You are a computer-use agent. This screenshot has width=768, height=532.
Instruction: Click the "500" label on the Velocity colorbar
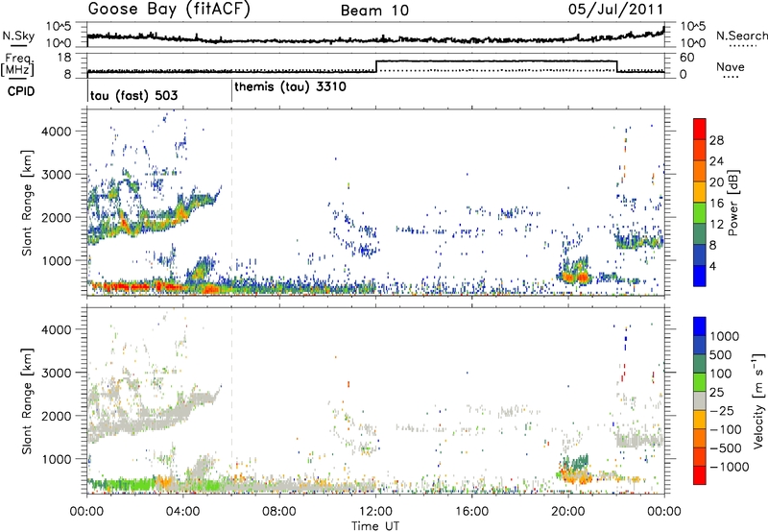[x=721, y=354]
